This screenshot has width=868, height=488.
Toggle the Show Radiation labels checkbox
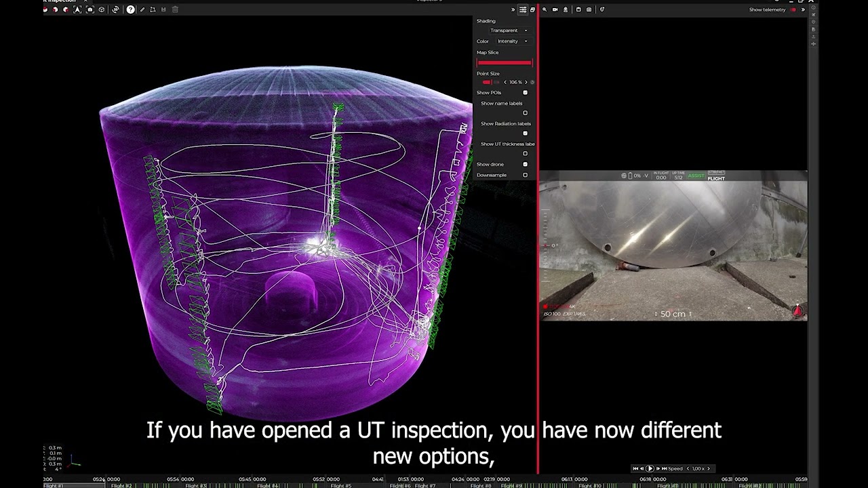(x=525, y=133)
